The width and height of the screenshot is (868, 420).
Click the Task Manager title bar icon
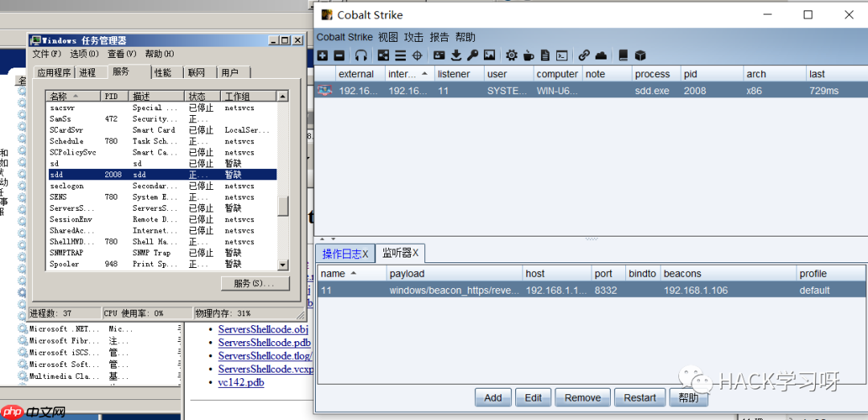(35, 40)
